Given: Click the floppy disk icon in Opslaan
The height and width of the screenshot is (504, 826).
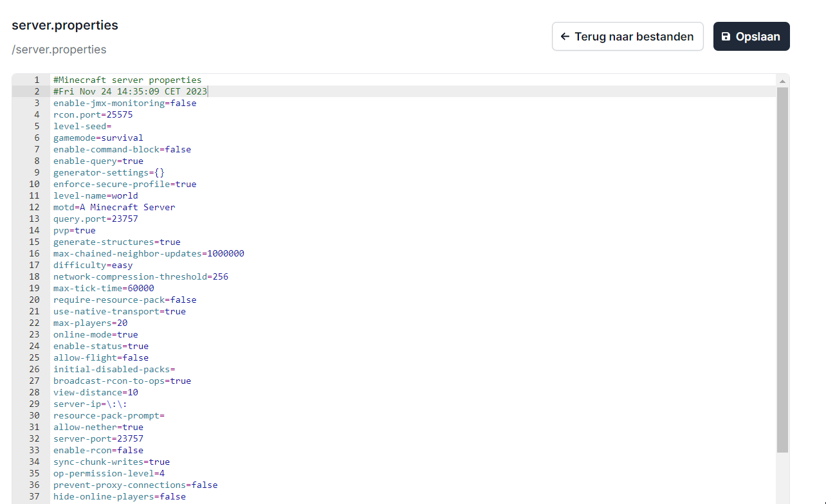Looking at the screenshot, I should (726, 37).
